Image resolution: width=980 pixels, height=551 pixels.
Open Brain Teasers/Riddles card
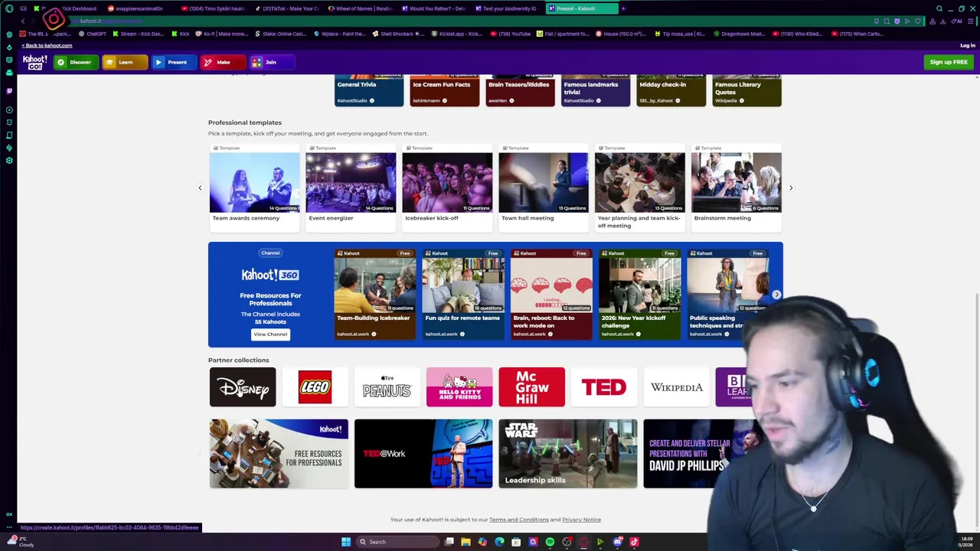tap(521, 90)
